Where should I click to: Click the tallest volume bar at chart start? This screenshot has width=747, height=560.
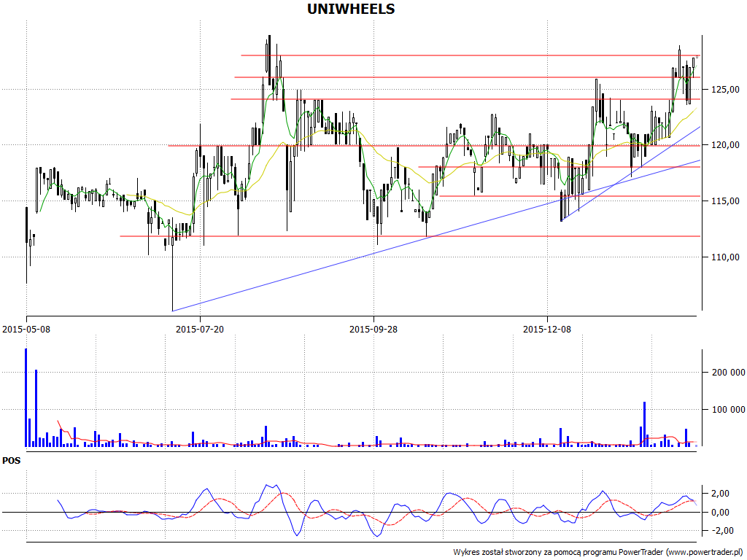click(x=26, y=397)
